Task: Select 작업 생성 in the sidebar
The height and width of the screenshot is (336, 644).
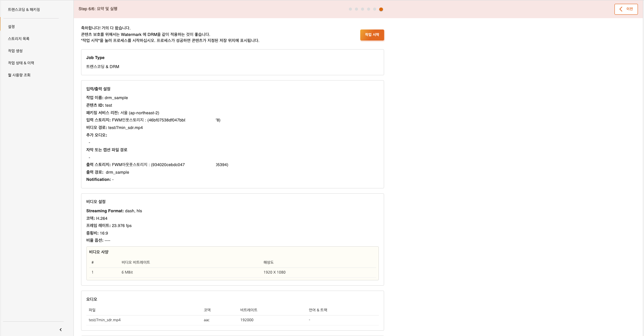Action: [15, 51]
